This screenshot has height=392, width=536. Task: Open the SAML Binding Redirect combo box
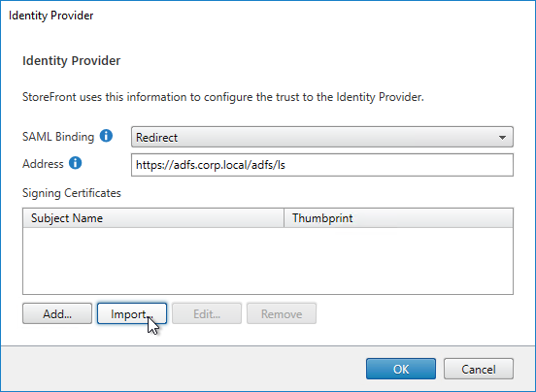(322, 137)
